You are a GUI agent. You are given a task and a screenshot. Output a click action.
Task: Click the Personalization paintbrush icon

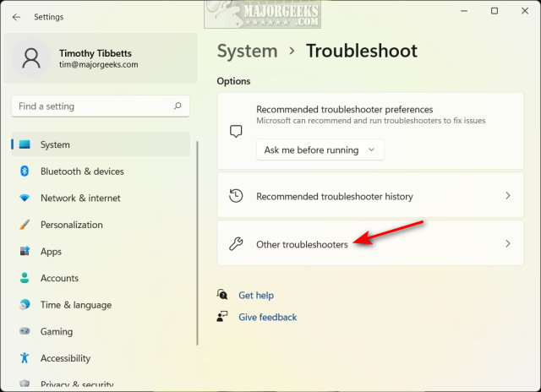point(25,225)
